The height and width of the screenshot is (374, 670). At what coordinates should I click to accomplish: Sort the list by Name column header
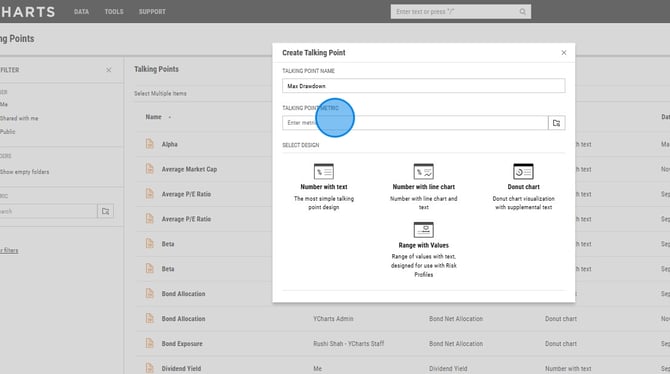[153, 117]
